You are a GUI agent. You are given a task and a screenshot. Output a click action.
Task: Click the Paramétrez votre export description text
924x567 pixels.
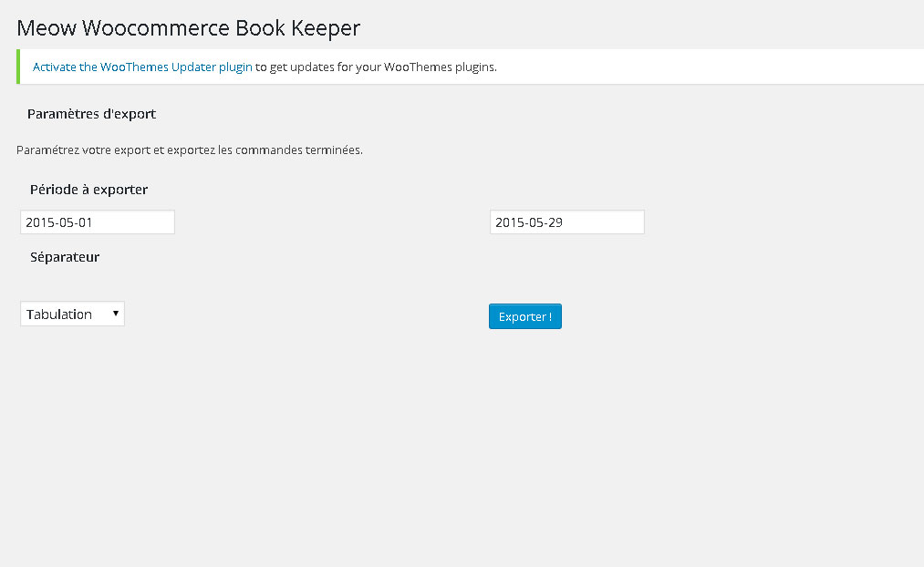[190, 149]
